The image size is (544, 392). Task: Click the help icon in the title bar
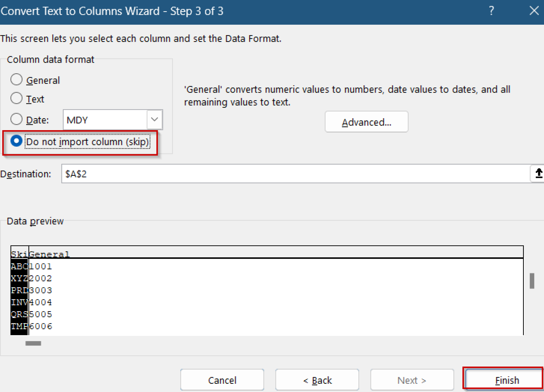pos(492,11)
